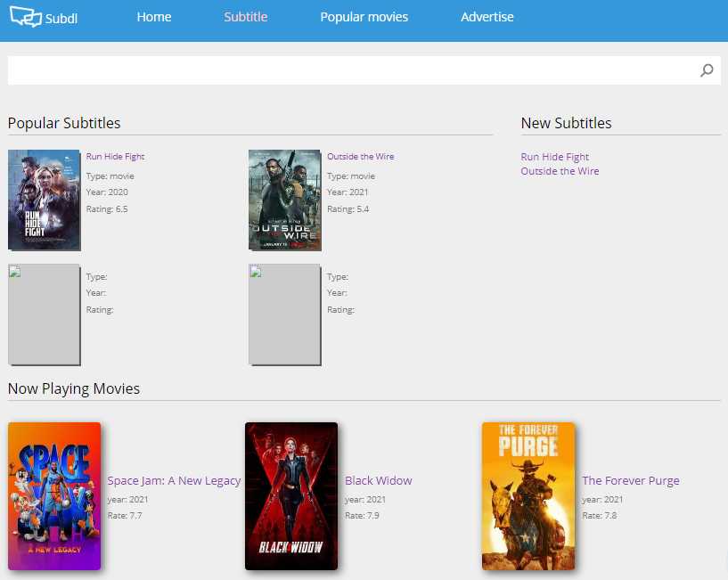Click 'Rating: 6.5' text
Screen dimensions: 728x580
pos(107,209)
